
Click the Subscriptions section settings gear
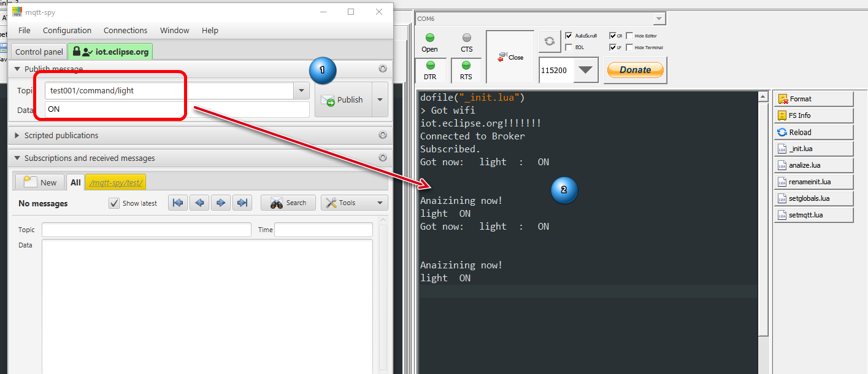coord(383,158)
